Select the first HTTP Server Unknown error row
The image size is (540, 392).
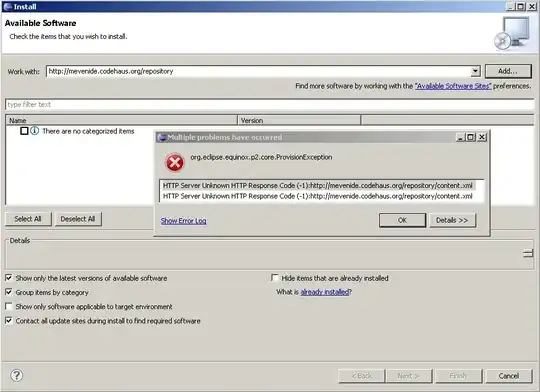[x=318, y=185]
